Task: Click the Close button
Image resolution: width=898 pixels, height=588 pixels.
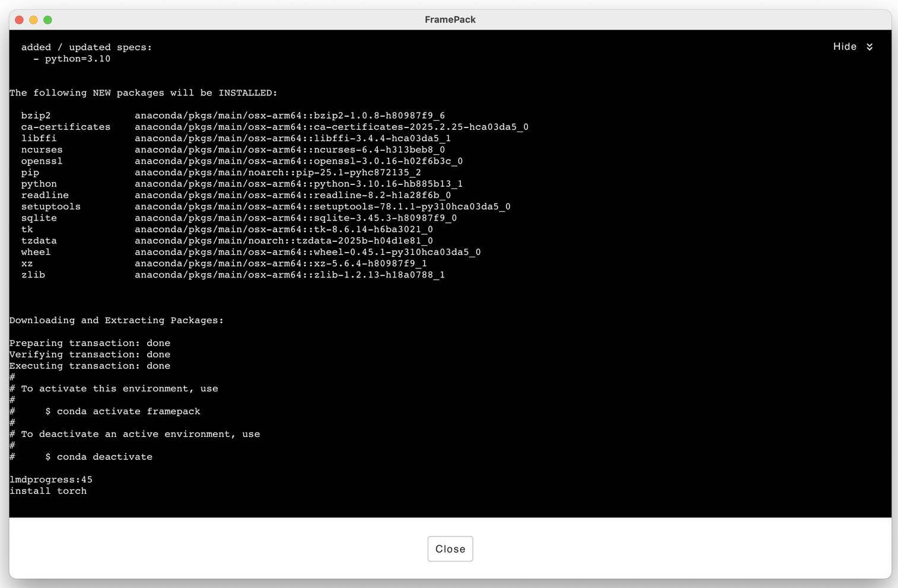Action: (450, 549)
